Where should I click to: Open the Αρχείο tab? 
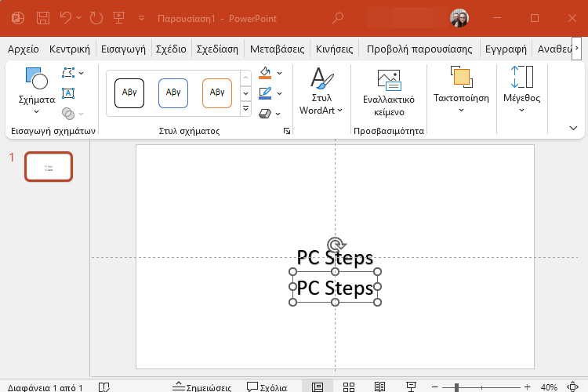(x=24, y=49)
